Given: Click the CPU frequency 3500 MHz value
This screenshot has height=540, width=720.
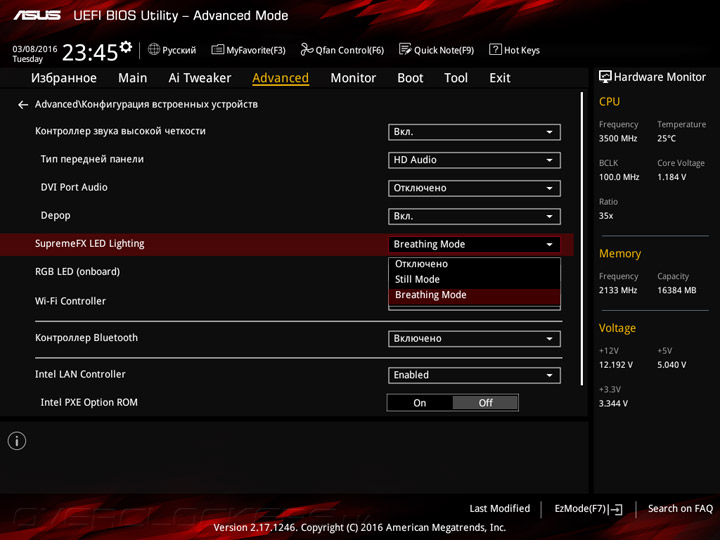Looking at the screenshot, I should click(618, 139).
